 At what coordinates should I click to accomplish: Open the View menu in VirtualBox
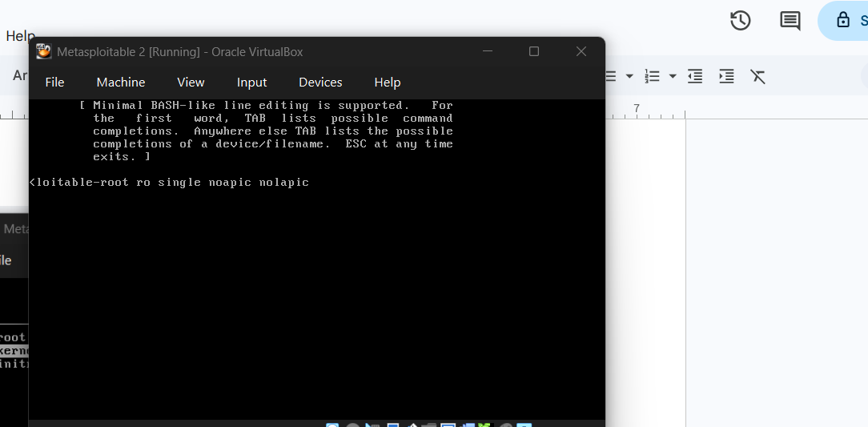(191, 83)
